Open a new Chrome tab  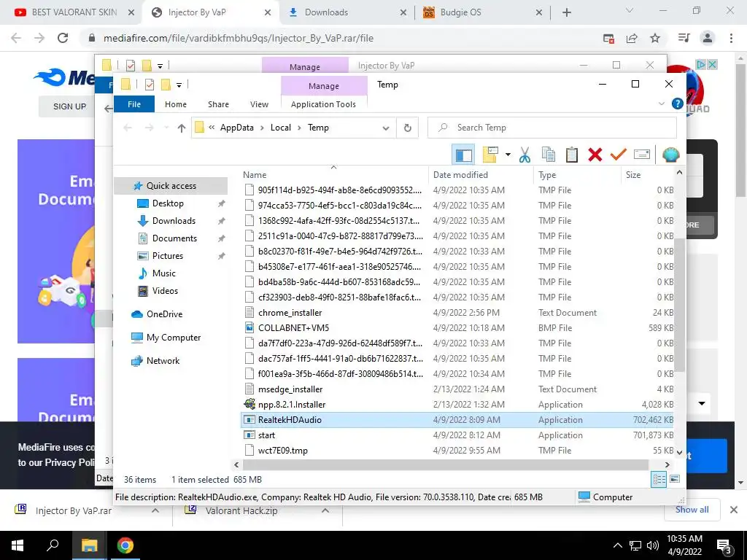pyautogui.click(x=566, y=12)
